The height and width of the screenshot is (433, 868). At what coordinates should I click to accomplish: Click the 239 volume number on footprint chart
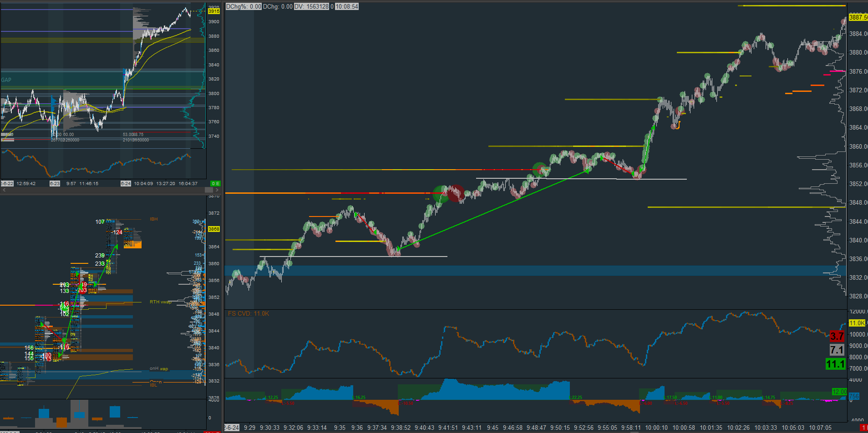(x=100, y=256)
